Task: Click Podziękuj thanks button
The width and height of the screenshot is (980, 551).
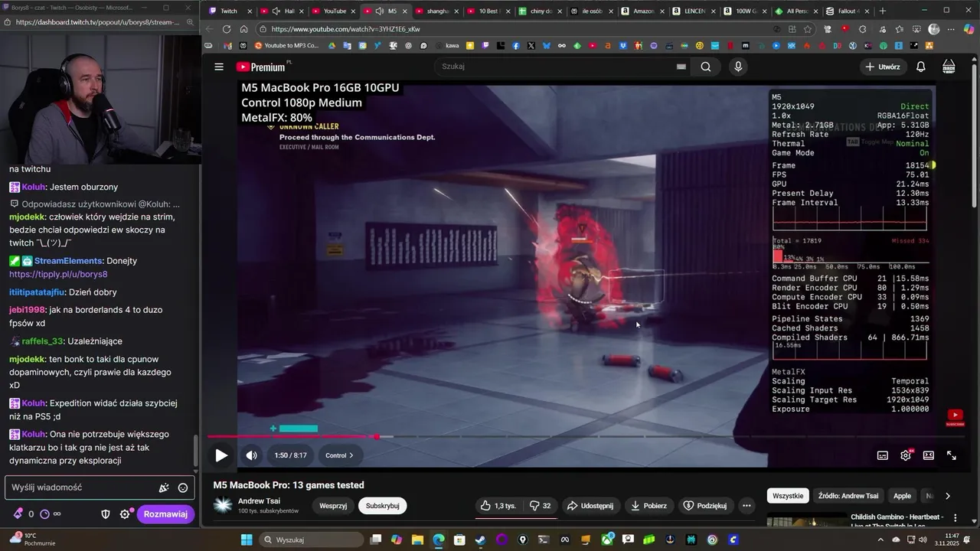Action: 704,506
